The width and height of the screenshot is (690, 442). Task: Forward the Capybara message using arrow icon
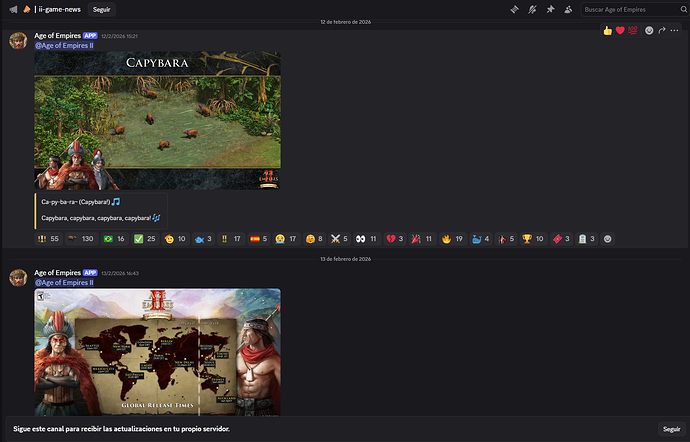(662, 30)
